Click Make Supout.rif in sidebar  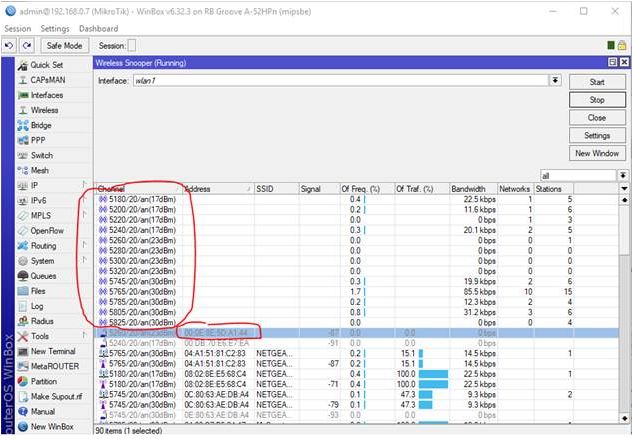[56, 397]
